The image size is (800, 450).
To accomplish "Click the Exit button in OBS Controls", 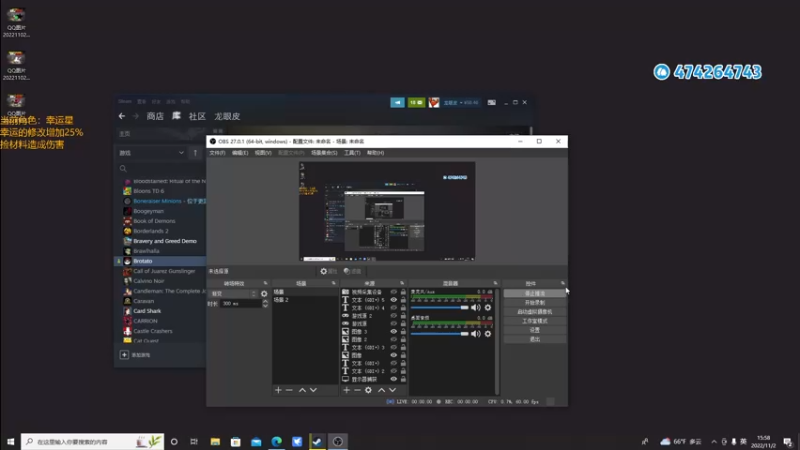I will 535,339.
